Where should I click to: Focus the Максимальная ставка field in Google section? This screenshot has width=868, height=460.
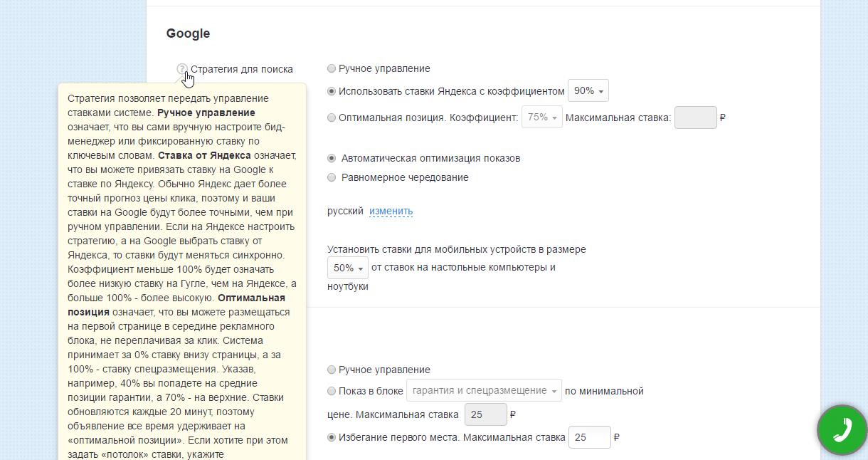pos(695,117)
